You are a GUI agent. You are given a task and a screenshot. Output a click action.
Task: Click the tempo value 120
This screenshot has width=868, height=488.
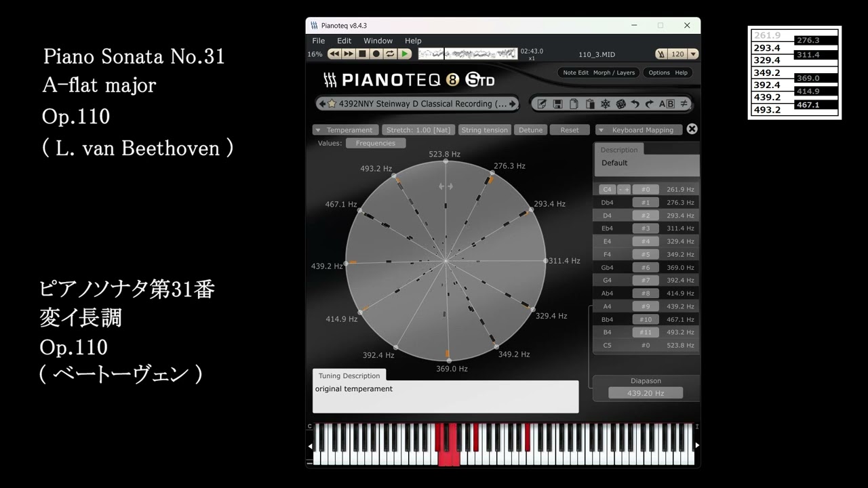click(x=677, y=54)
